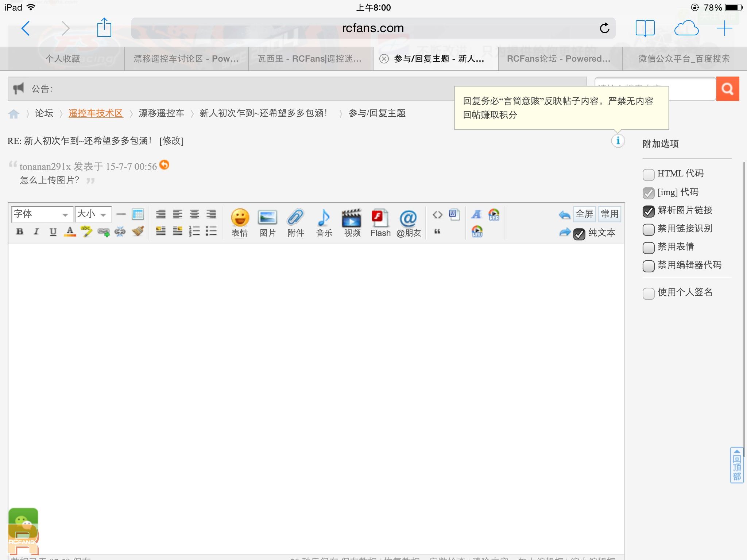Open Safari bookmarks book icon
Viewport: 747px width, 560px height.
click(645, 28)
